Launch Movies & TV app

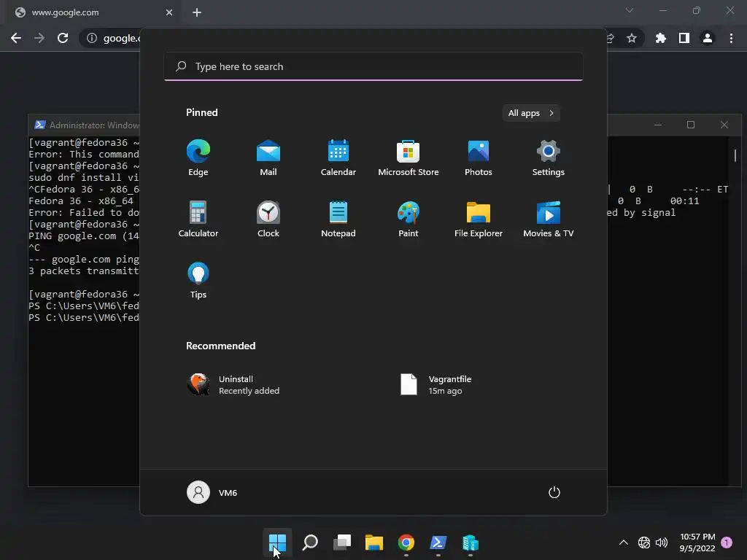(x=549, y=219)
